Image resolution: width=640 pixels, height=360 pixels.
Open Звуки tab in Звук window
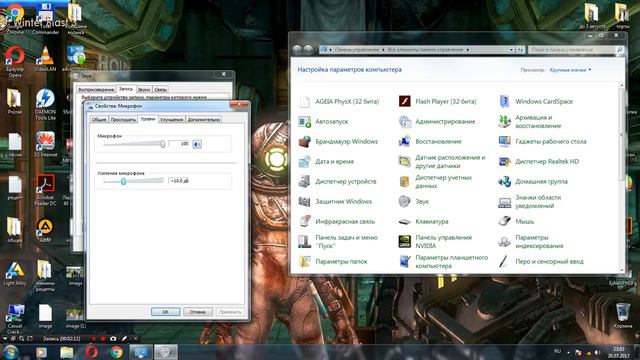(x=144, y=89)
